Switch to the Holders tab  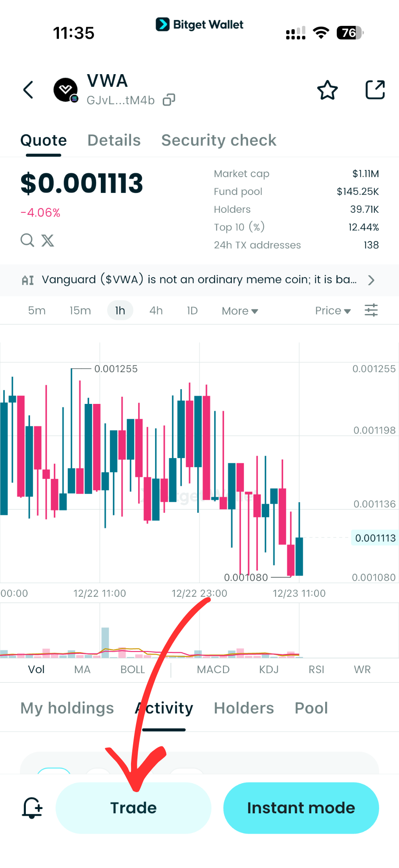244,708
